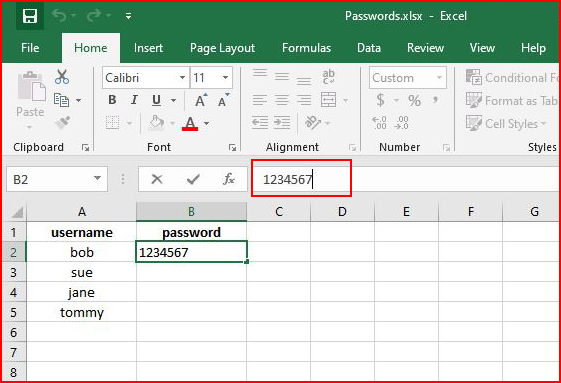Click Enter checkmark in formula bar

[193, 179]
